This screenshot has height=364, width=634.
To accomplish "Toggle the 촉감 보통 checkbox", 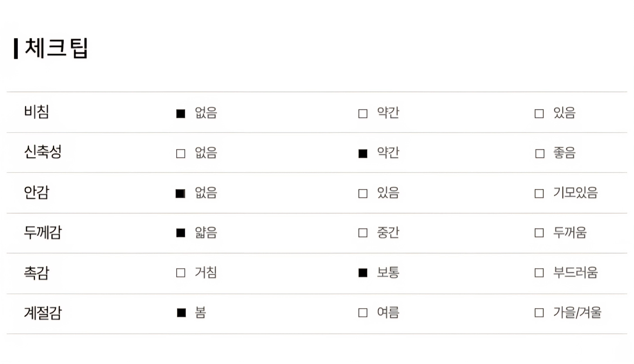I will (363, 273).
